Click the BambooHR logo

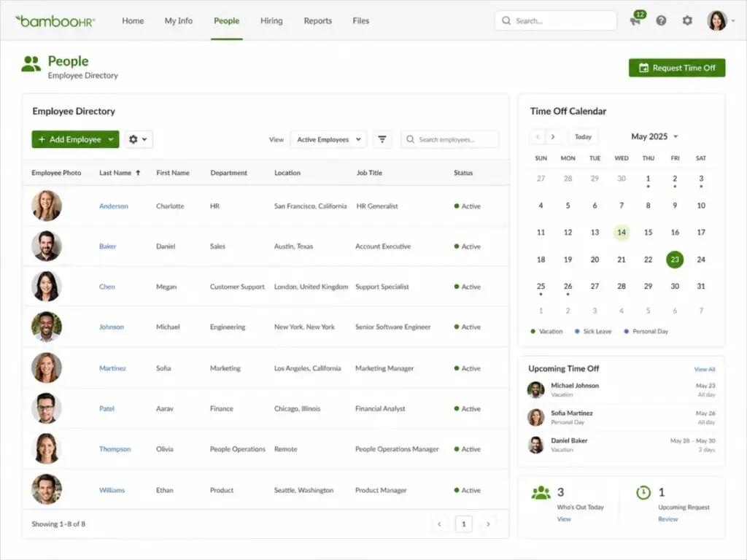55,21
